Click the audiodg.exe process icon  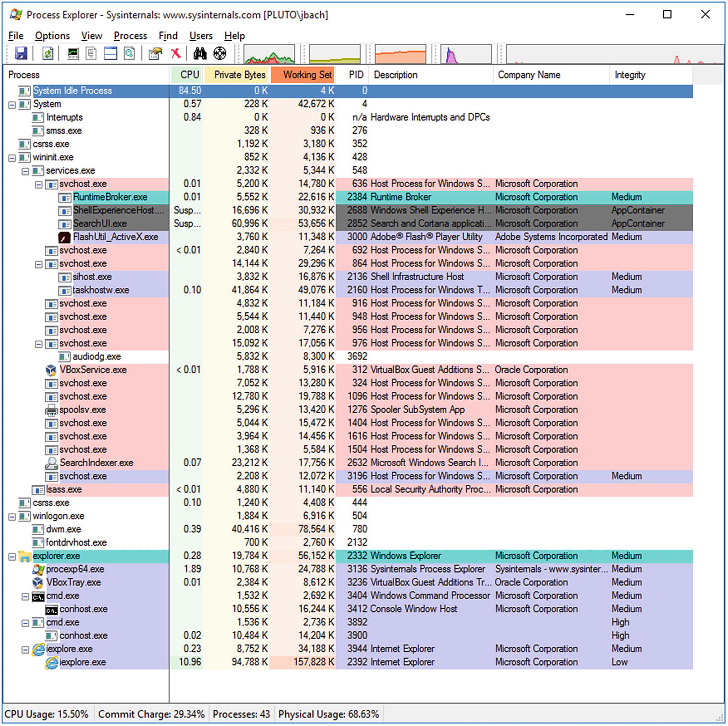click(x=65, y=357)
